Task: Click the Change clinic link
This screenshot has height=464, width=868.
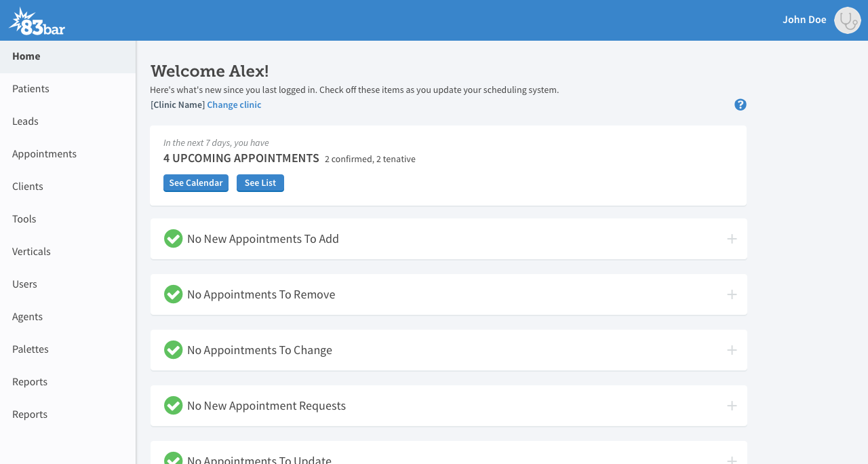Action: (234, 104)
